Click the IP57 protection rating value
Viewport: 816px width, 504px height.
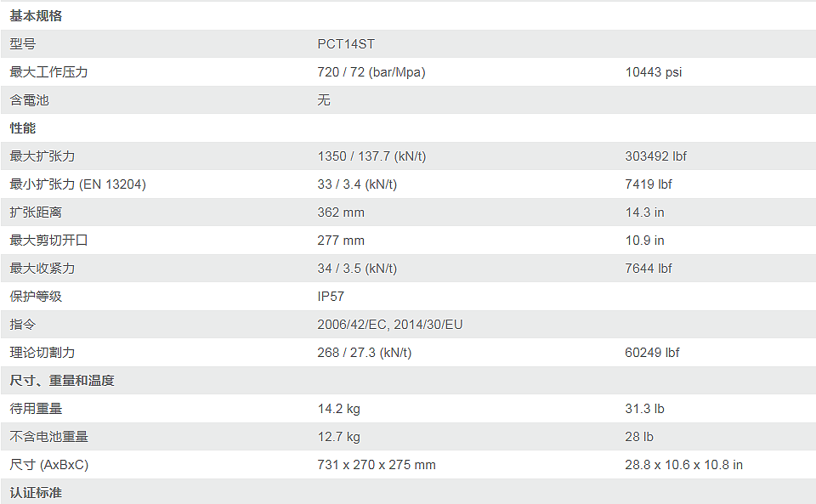331,297
